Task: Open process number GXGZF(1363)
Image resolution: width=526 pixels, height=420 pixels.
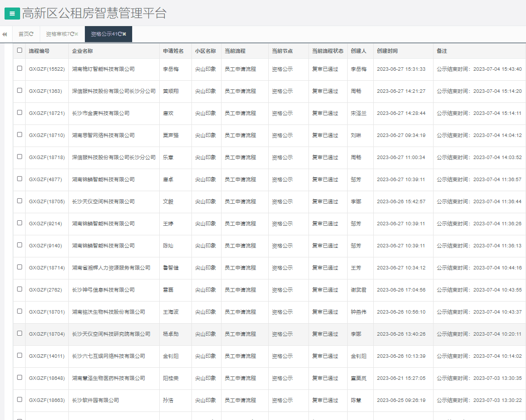Action: pyautogui.click(x=45, y=91)
